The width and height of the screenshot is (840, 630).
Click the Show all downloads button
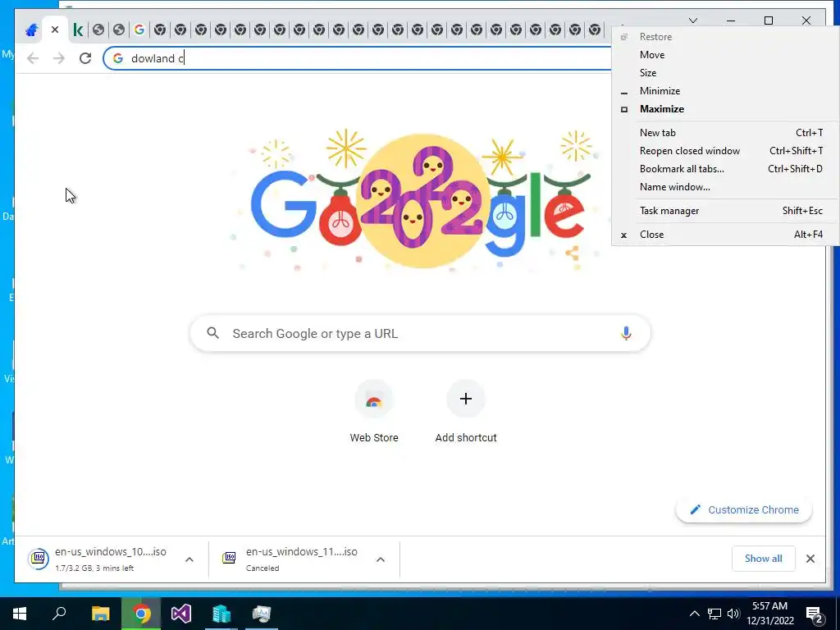[763, 558]
